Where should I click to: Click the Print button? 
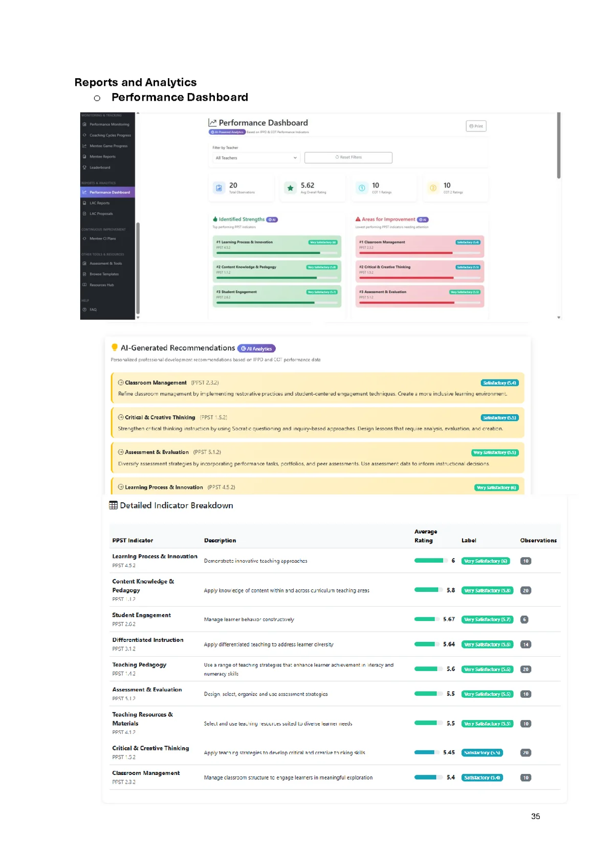pyautogui.click(x=476, y=126)
